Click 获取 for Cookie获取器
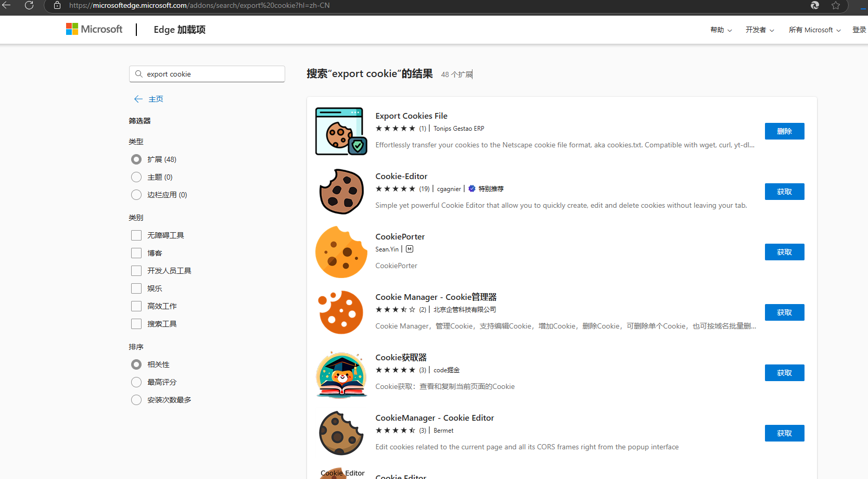Image resolution: width=868 pixels, height=479 pixels. tap(784, 373)
